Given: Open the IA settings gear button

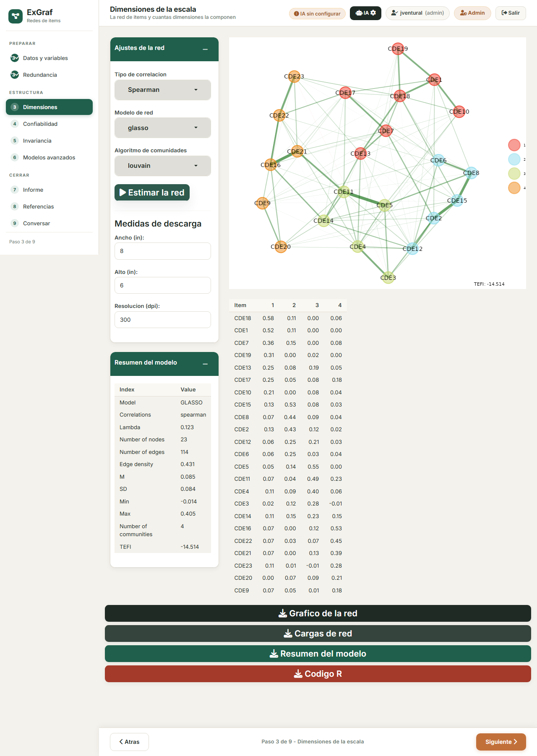Looking at the screenshot, I should [x=365, y=13].
